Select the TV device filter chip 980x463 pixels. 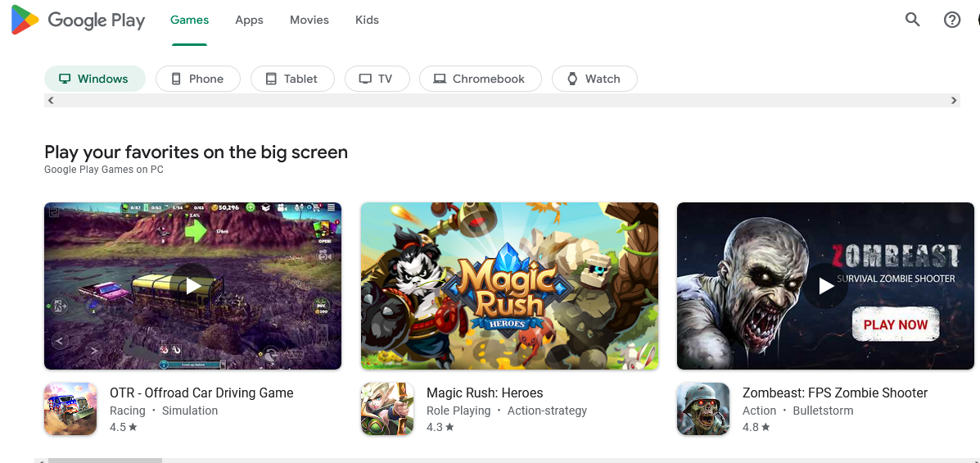tap(377, 79)
